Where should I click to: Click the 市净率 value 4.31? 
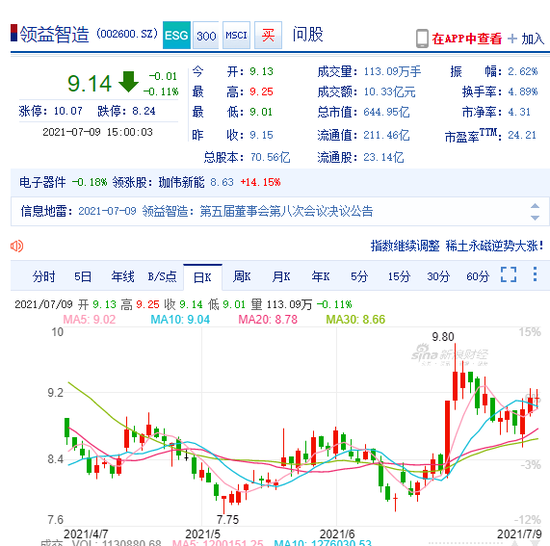[x=519, y=112]
